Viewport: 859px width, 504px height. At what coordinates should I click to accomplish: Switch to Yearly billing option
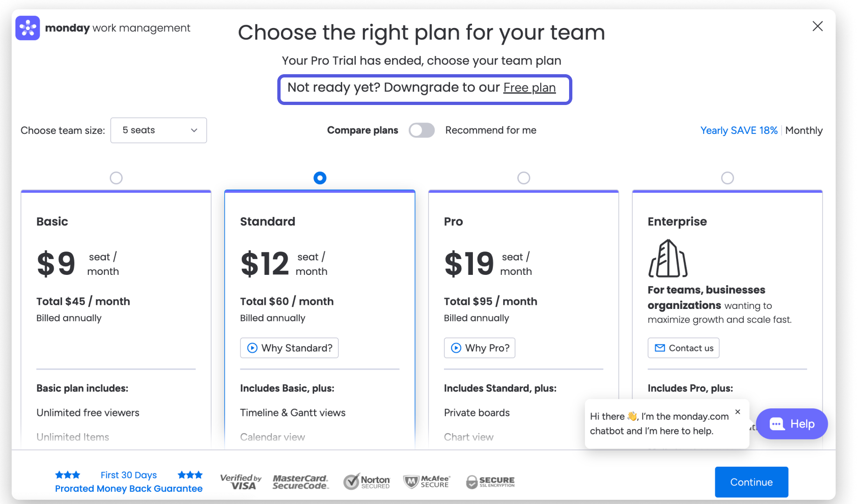[739, 131]
